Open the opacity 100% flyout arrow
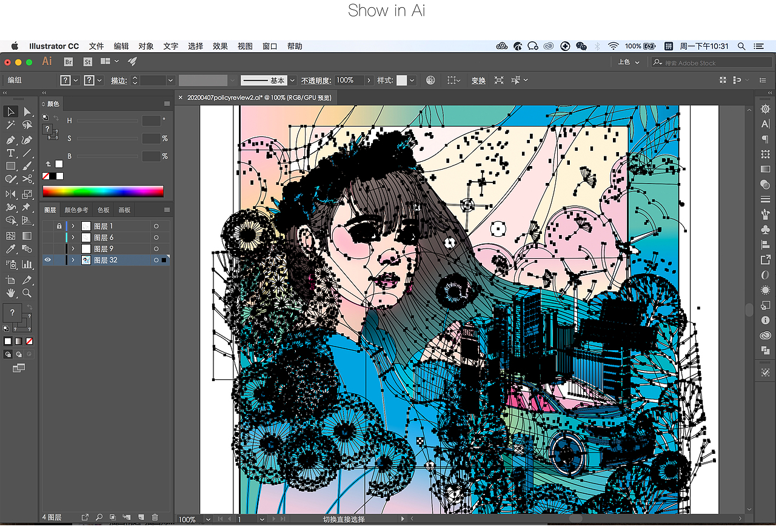The image size is (776, 532). (x=369, y=80)
